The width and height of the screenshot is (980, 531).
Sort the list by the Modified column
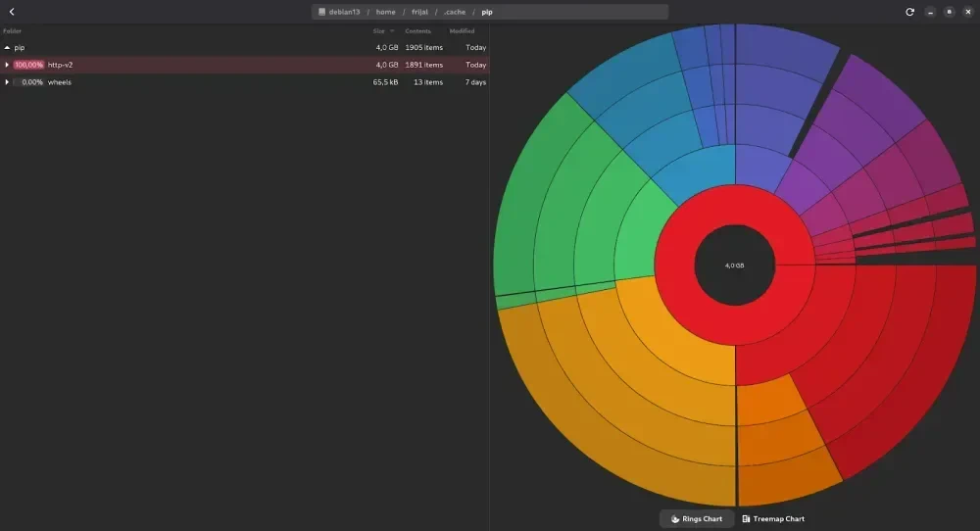pos(462,31)
